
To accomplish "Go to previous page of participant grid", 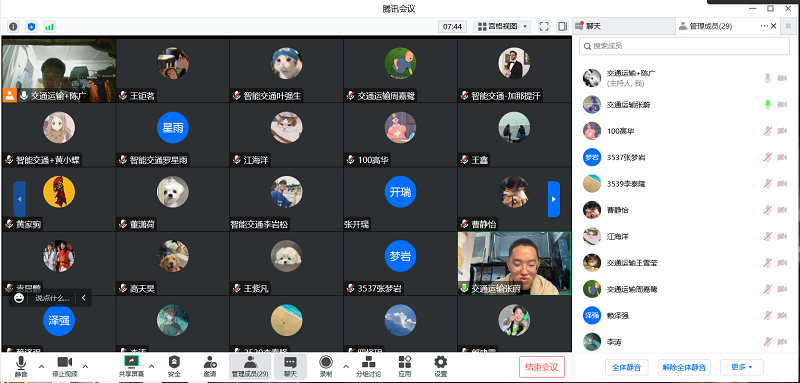I will (x=19, y=199).
